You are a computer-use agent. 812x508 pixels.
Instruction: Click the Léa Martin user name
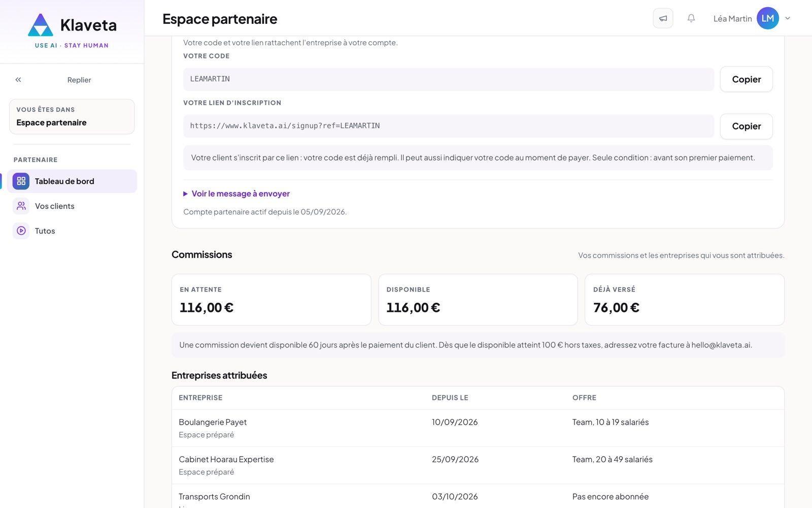732,19
